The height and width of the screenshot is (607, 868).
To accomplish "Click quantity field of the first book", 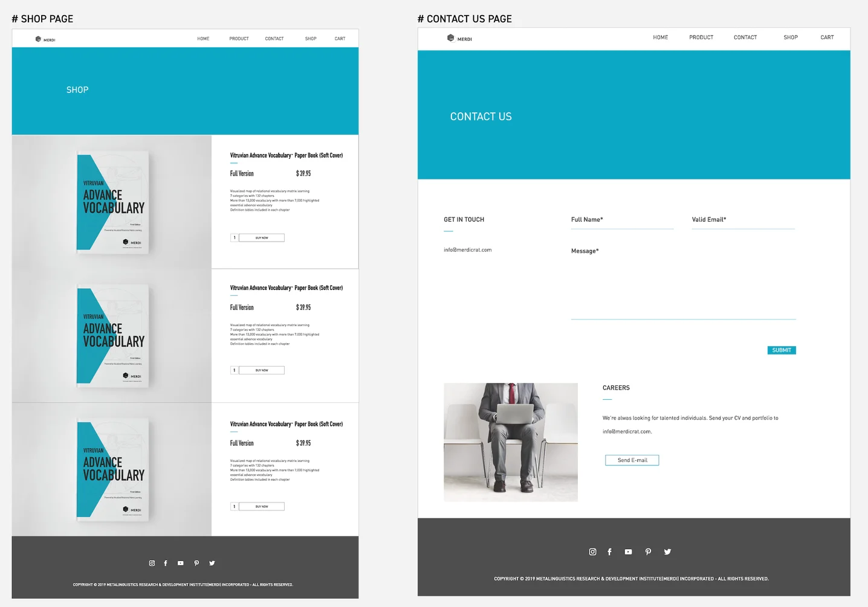I will pyautogui.click(x=235, y=238).
